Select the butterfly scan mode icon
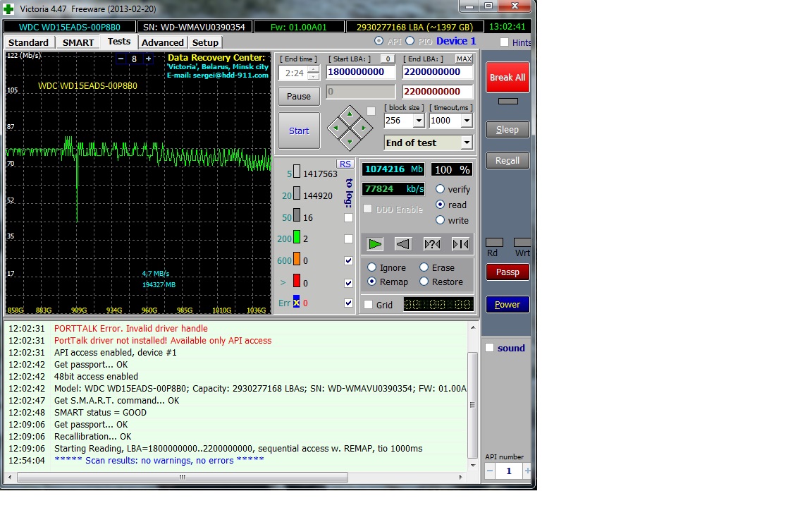Screen dimensions: 812x508 tap(460, 244)
